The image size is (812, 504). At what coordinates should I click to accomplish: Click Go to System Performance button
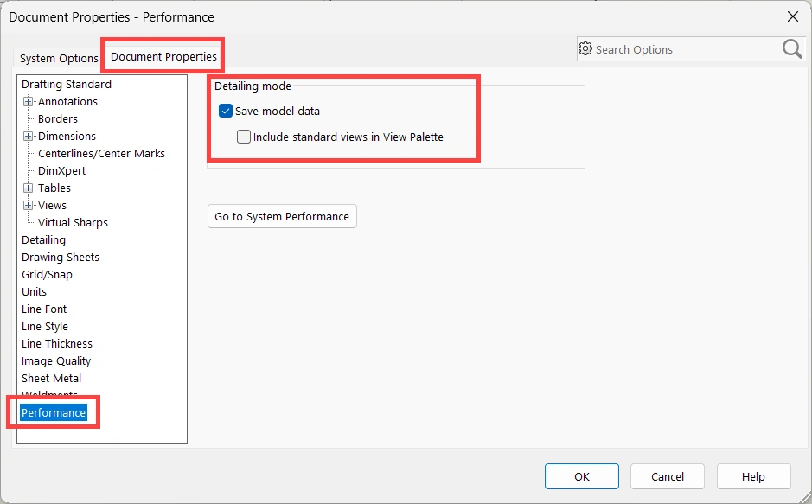tap(282, 216)
